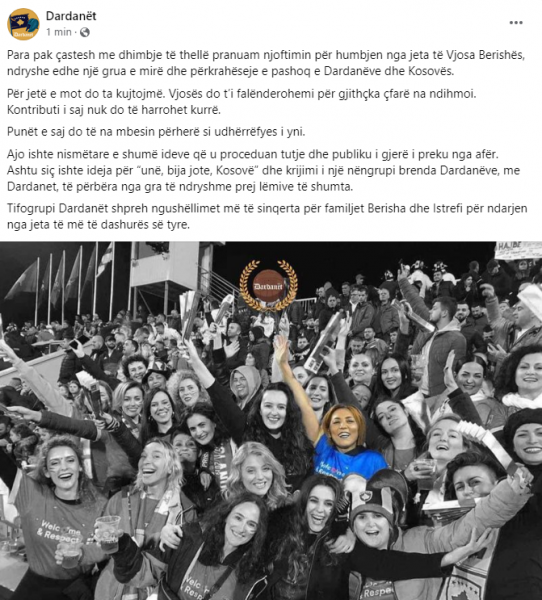Click paragraph beginning 'Para pak çastesh'
The width and height of the screenshot is (542, 600).
[266, 63]
